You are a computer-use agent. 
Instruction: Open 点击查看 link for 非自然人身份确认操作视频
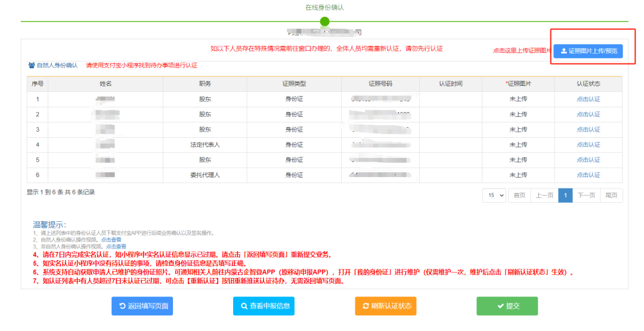click(x=116, y=247)
